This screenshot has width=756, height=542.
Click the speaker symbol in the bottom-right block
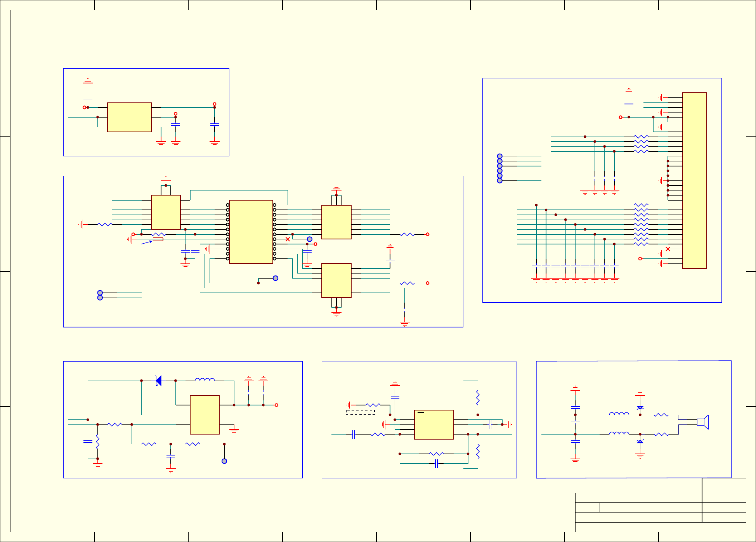coord(703,422)
